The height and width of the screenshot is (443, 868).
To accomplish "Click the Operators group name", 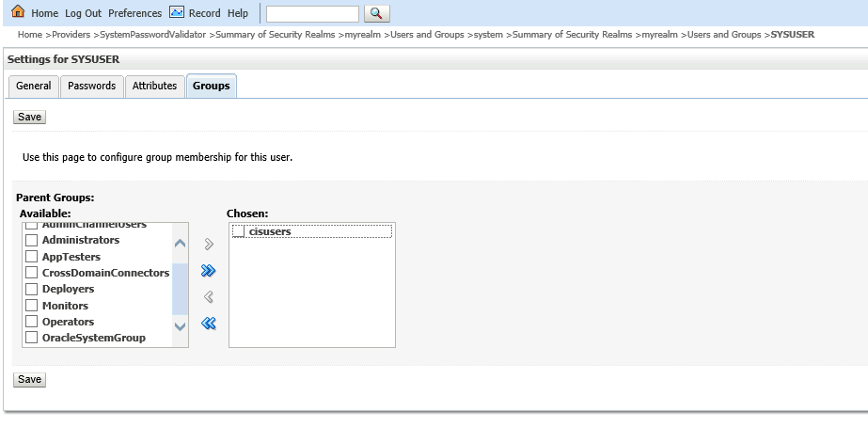I will point(68,322).
